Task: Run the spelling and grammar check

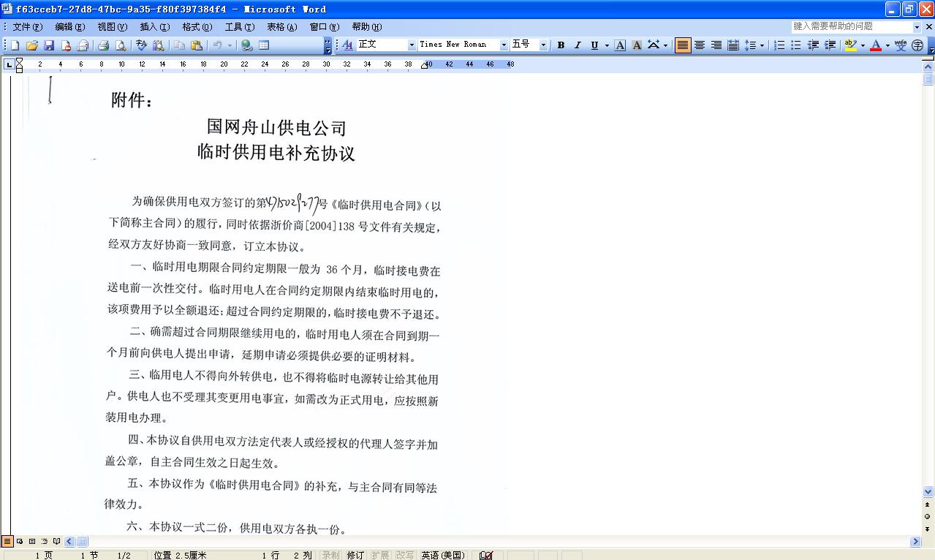Action: pyautogui.click(x=141, y=45)
